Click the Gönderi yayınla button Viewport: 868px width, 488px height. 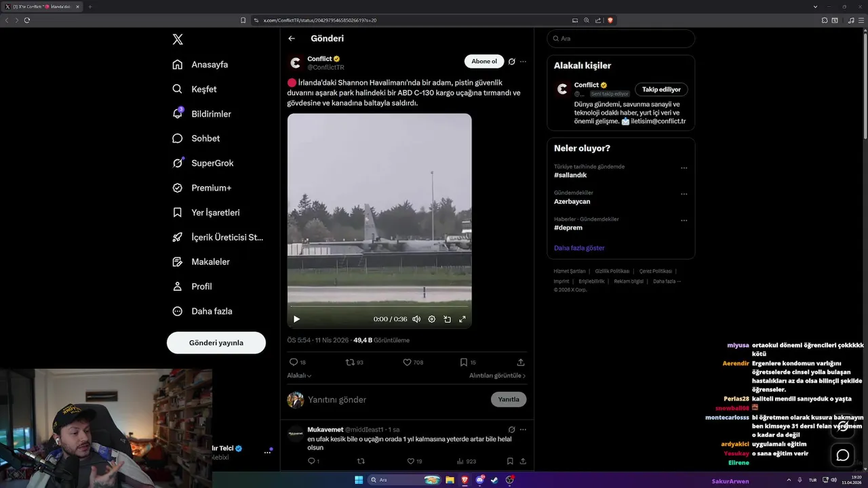click(216, 343)
